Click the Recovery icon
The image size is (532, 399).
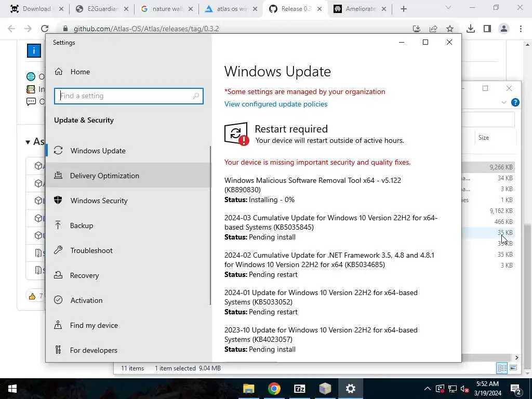click(x=58, y=275)
